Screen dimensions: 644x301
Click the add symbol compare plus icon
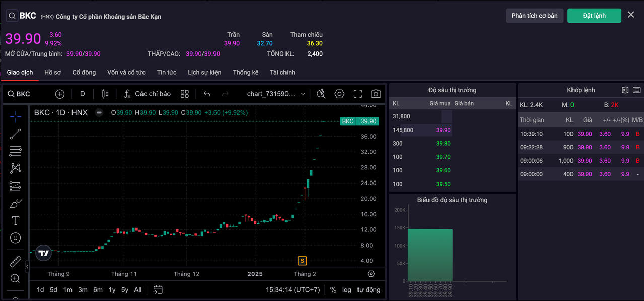60,94
